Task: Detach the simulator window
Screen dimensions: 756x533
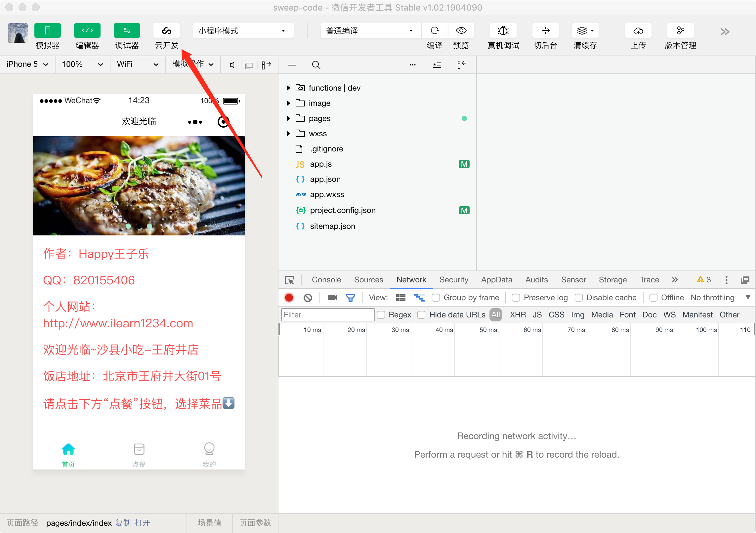Action: coord(249,65)
